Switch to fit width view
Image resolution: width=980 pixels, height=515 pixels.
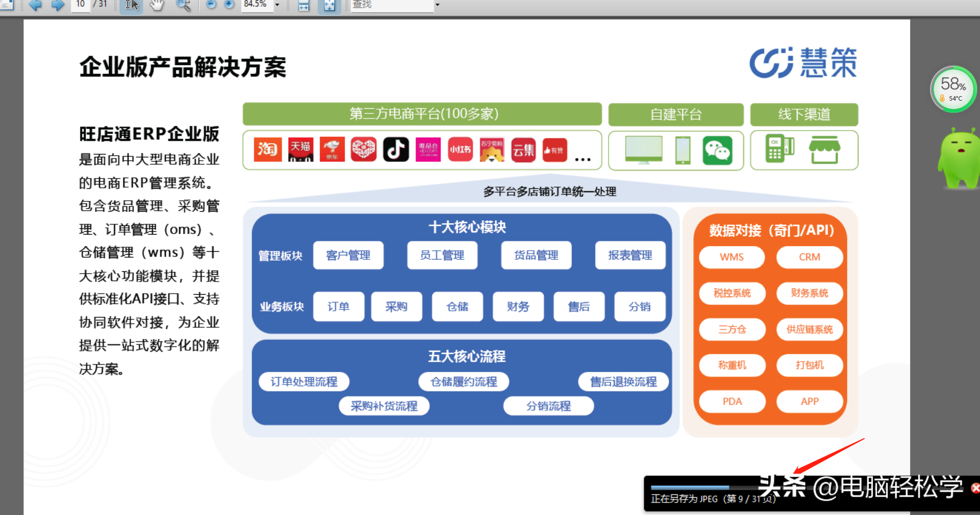304,5
